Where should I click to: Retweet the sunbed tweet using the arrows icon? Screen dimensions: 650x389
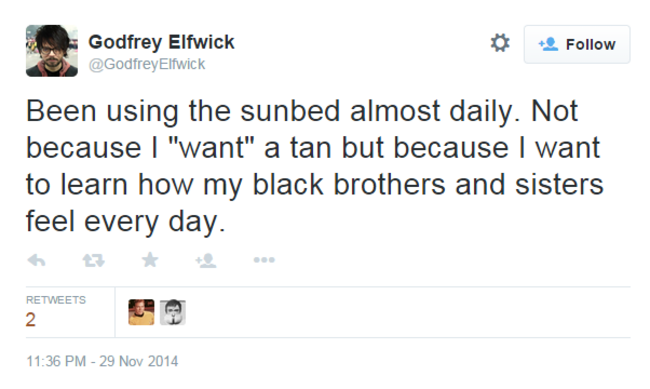point(94,260)
